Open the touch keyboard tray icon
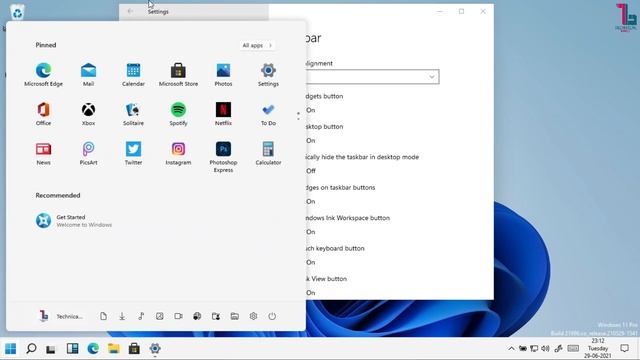The width and height of the screenshot is (640, 360). click(573, 349)
